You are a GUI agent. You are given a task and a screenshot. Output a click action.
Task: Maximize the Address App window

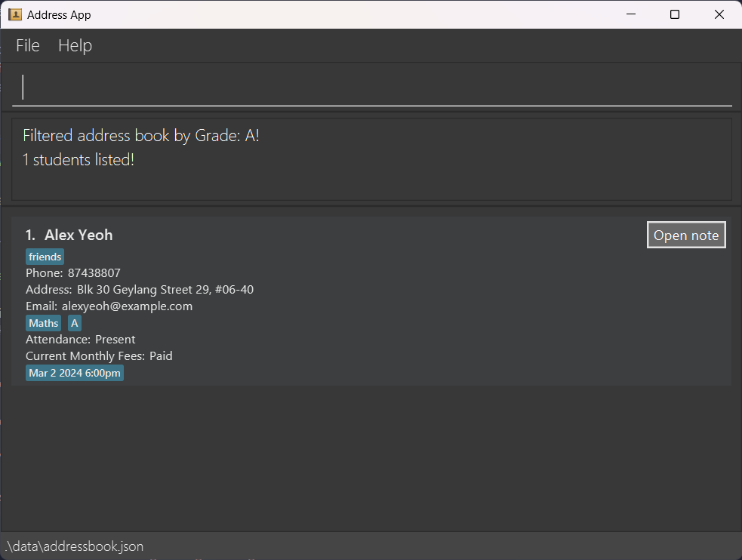point(675,14)
